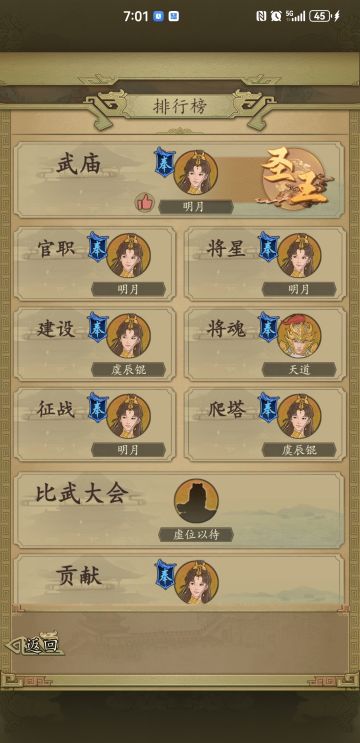Open the 武庙 ranking avatar portrait
Screen dimensions: 360x743
pos(196,172)
